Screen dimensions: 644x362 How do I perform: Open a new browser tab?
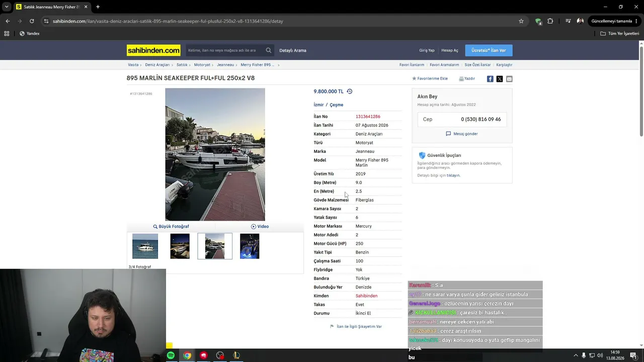(x=98, y=7)
